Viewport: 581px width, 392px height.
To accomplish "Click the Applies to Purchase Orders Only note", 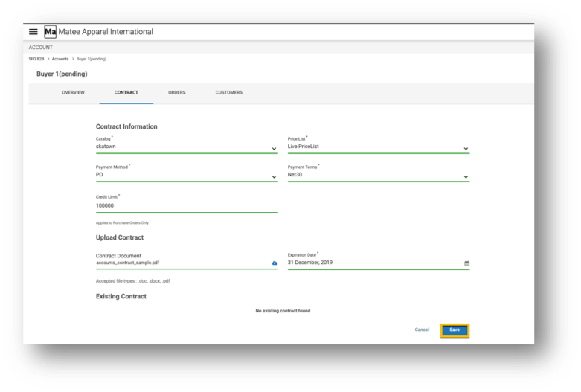I will tap(122, 223).
